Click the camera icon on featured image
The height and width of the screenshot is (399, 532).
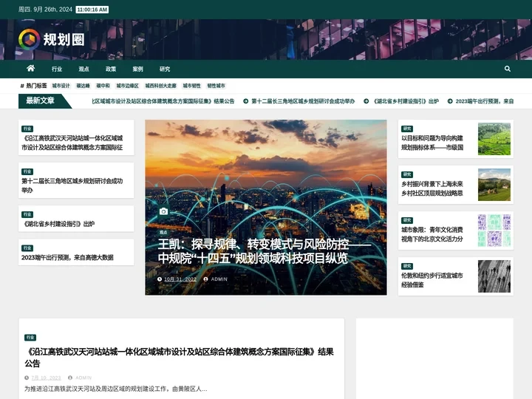[163, 211]
